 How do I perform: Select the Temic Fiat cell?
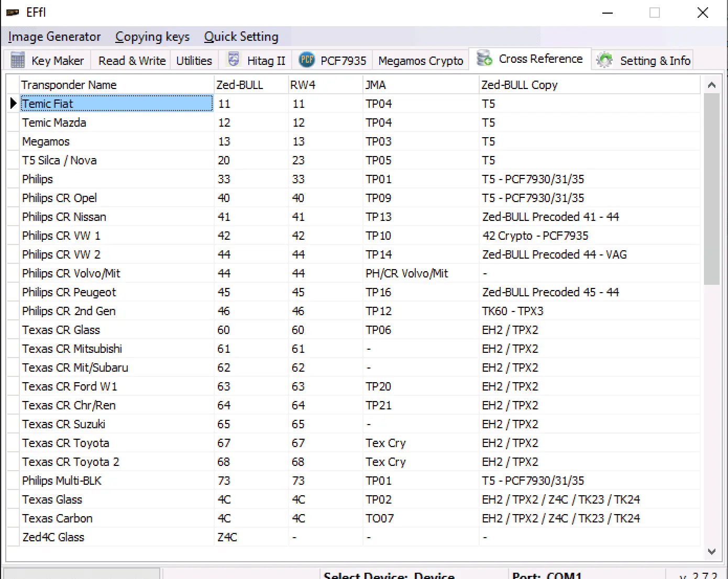[x=117, y=104]
